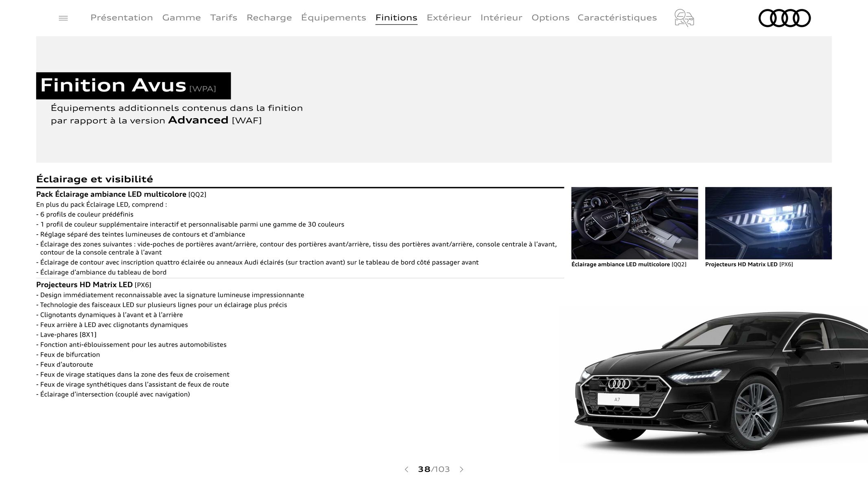The image size is (868, 488).
Task: Click 'Fonction anti-éblouissement' line
Action: [x=131, y=345]
